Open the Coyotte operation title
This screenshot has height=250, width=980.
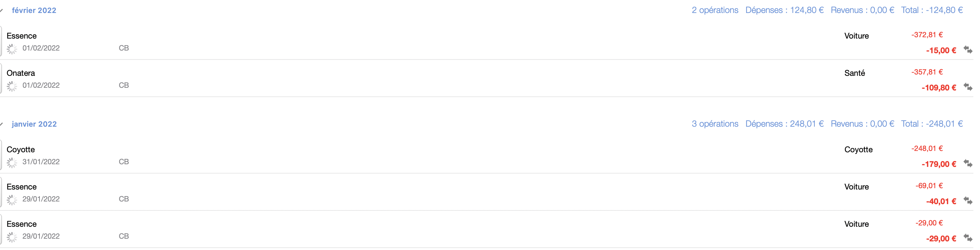click(21, 149)
